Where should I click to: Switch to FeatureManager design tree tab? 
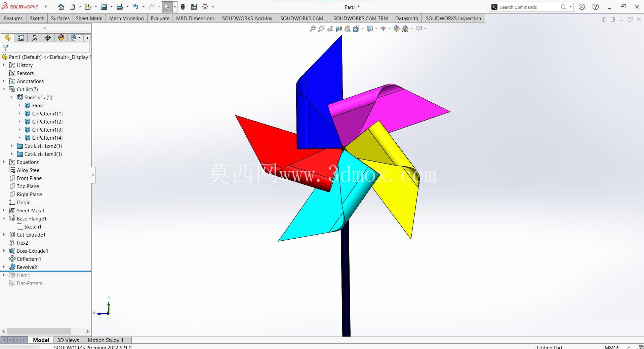click(7, 38)
